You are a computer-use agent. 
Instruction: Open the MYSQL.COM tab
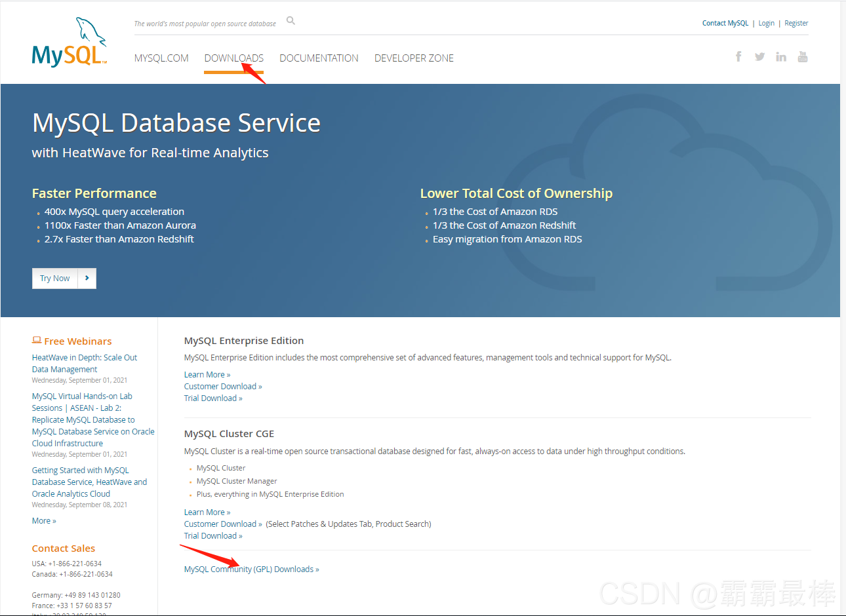pos(161,58)
